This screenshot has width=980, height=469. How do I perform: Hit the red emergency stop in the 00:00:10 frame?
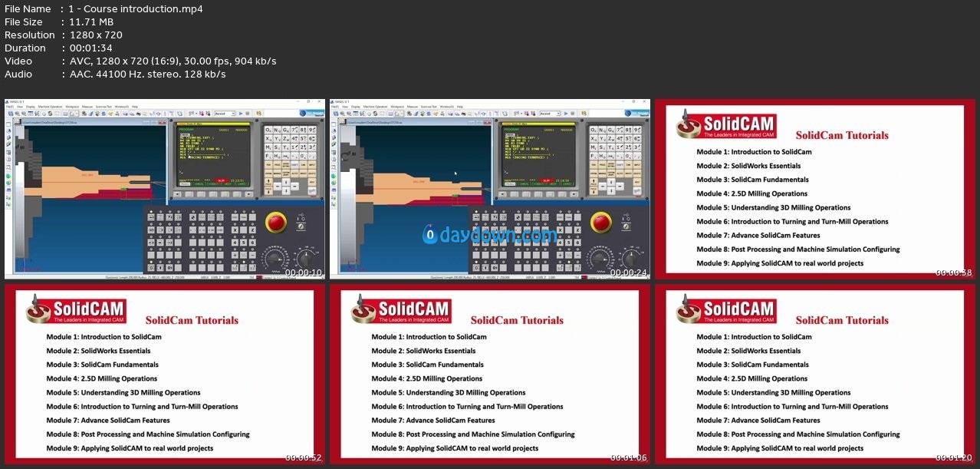pos(276,222)
